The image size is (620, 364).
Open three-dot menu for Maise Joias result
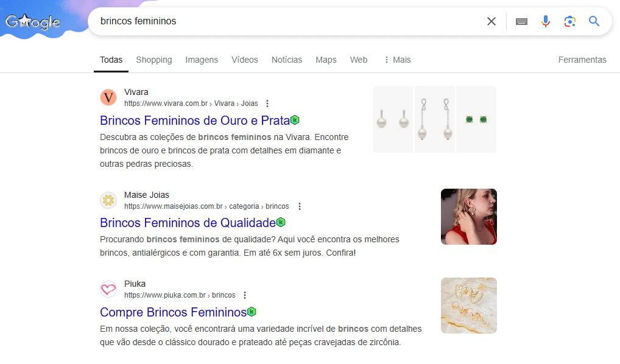(299, 206)
